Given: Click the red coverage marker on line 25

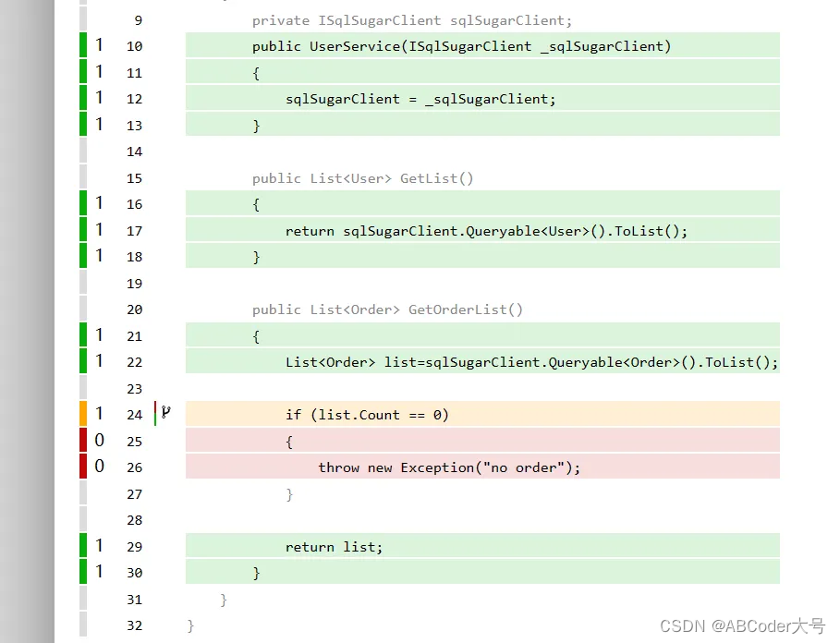Looking at the screenshot, I should 81,441.
